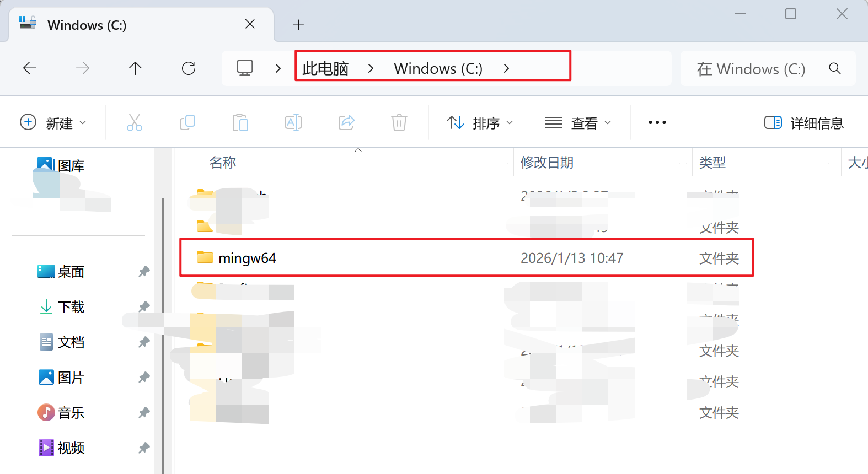This screenshot has width=868, height=474.
Task: Unpin 桌面 from quick access
Action: [x=144, y=271]
